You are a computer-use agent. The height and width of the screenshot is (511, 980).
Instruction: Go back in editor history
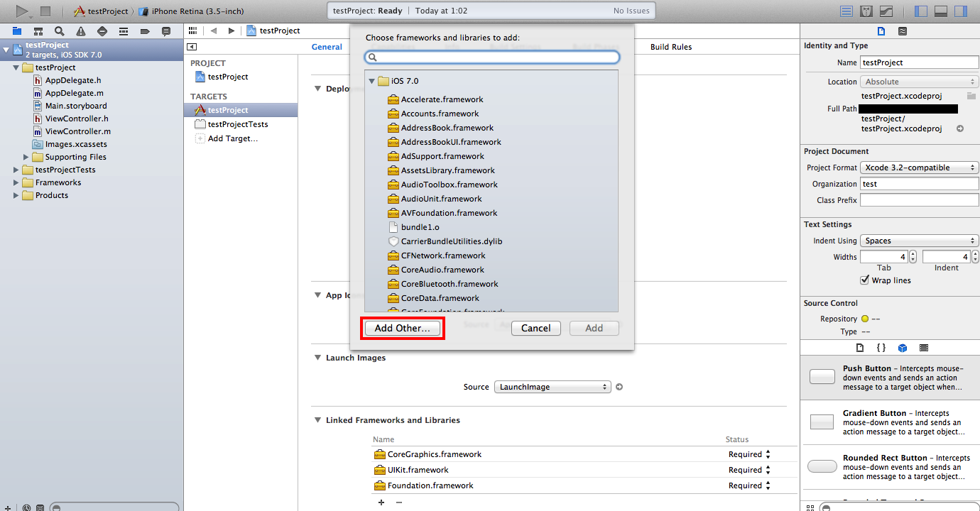213,31
